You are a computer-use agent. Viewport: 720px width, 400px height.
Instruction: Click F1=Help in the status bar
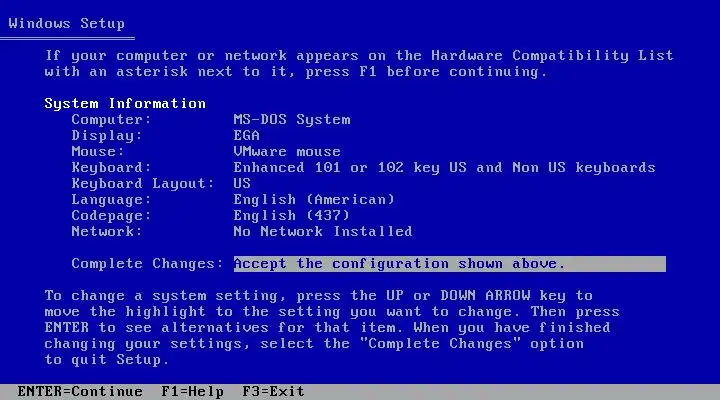tap(192, 392)
